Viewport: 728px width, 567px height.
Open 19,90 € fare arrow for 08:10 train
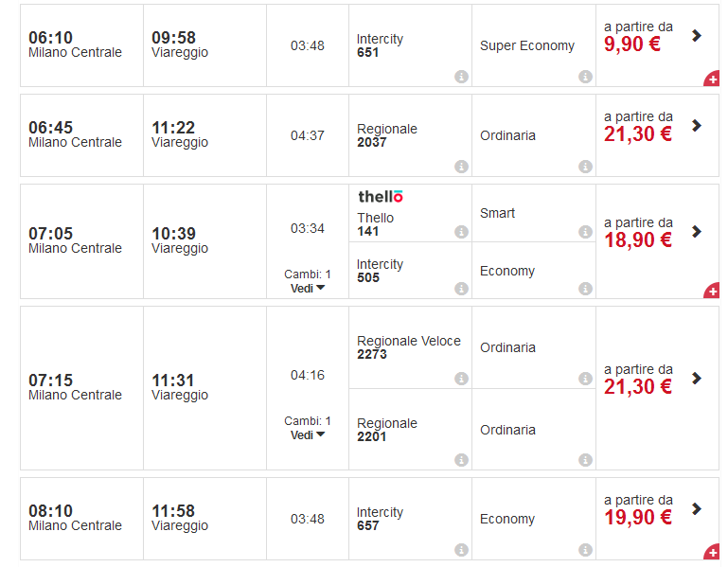[697, 509]
